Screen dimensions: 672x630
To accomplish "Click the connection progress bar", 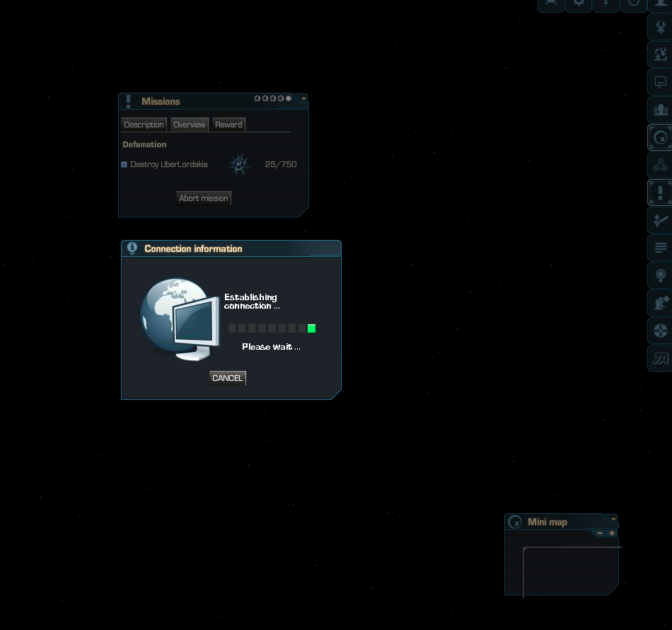I will tap(272, 328).
